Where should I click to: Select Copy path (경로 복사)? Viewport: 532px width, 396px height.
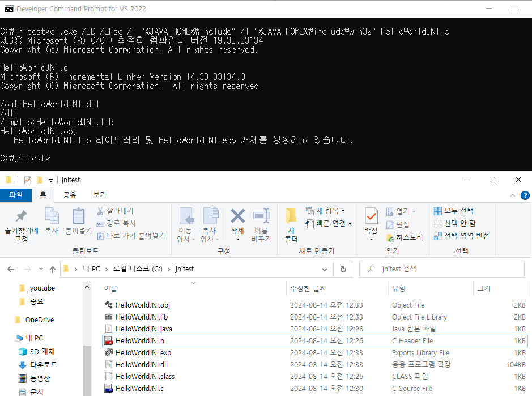tap(116, 223)
